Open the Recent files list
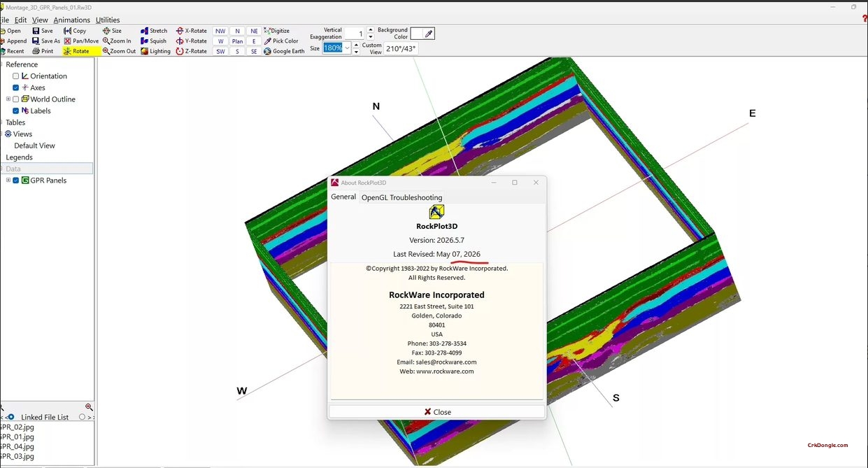 pyautogui.click(x=13, y=51)
